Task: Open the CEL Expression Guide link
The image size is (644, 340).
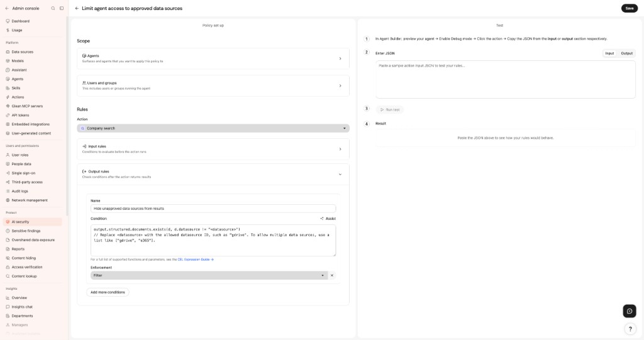Action: pos(196,260)
